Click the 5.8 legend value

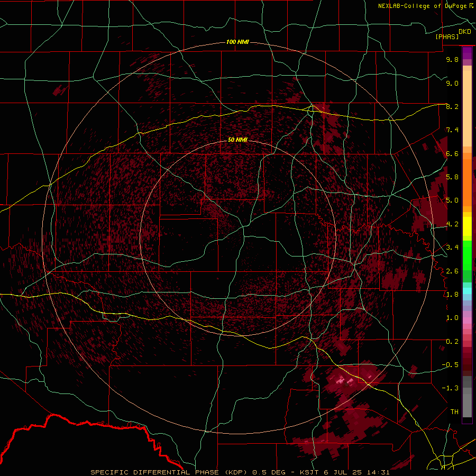pyautogui.click(x=452, y=177)
